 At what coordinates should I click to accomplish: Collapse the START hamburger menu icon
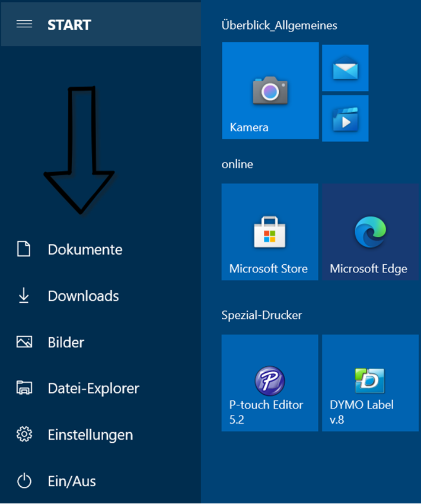pyautogui.click(x=24, y=24)
